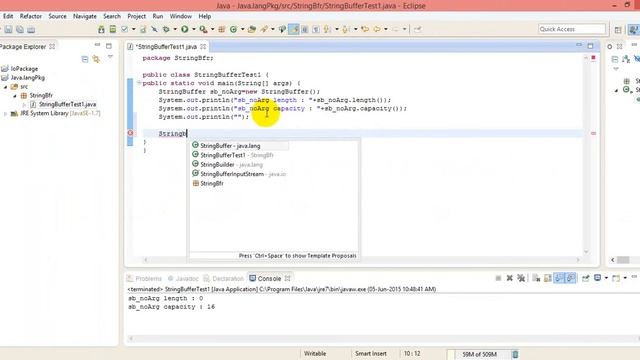Open the Window menu

180,16
